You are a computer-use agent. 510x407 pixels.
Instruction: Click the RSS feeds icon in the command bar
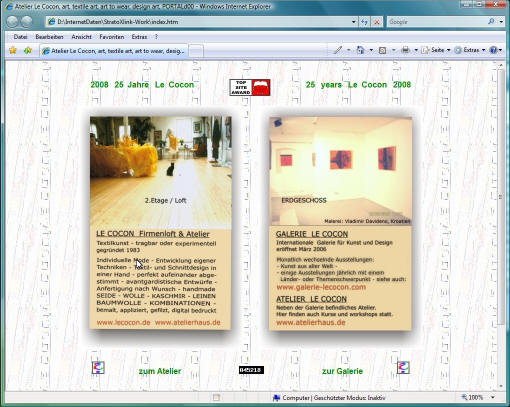click(x=382, y=50)
